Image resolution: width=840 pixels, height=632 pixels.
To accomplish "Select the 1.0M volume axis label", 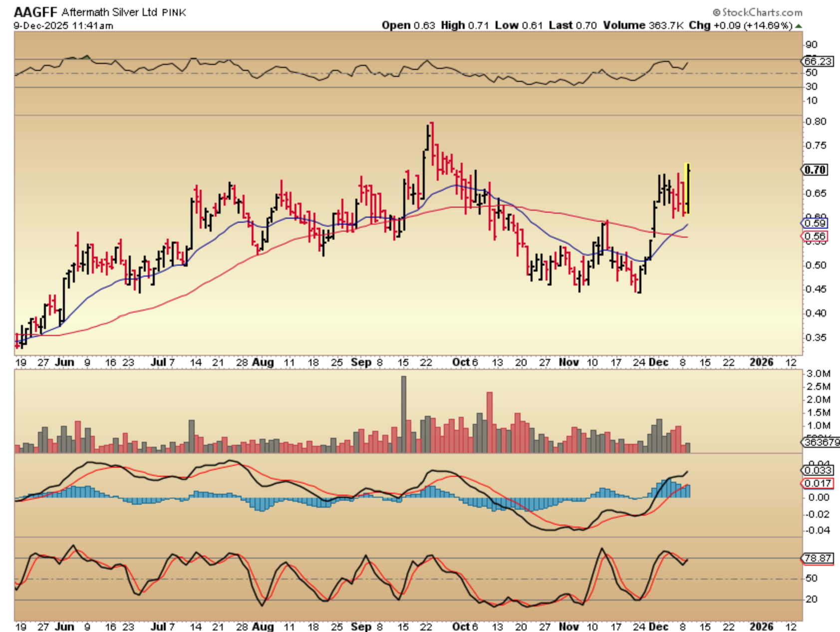I will click(819, 426).
